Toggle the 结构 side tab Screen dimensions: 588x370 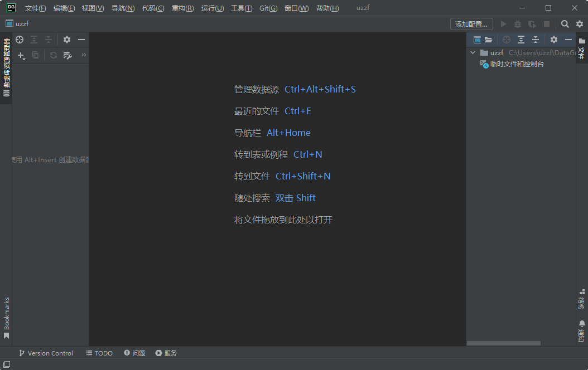coord(582,300)
